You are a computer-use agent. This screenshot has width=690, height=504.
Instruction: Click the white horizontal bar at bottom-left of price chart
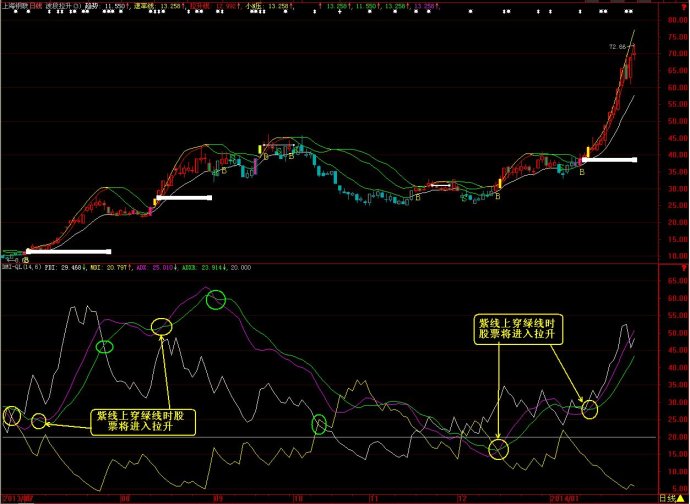pos(68,251)
